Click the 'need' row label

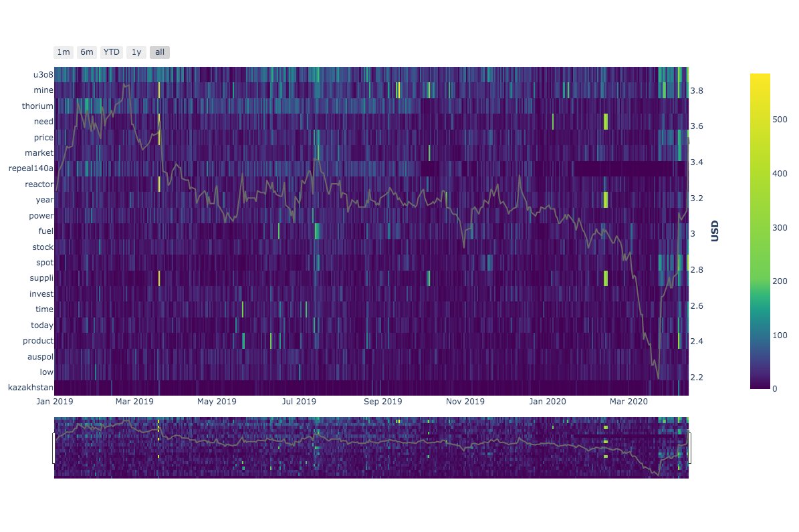43,121
